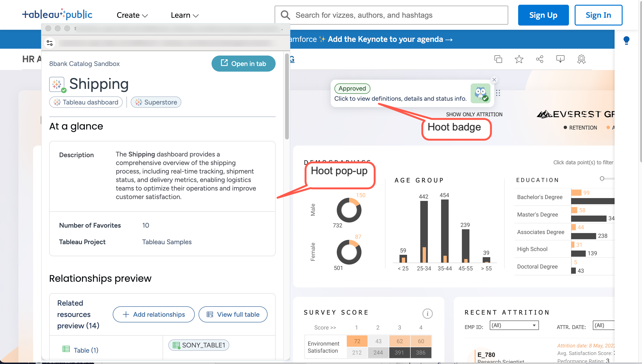Screen dimensions: 642x364
Task: Click the download icon
Action: click(x=560, y=59)
